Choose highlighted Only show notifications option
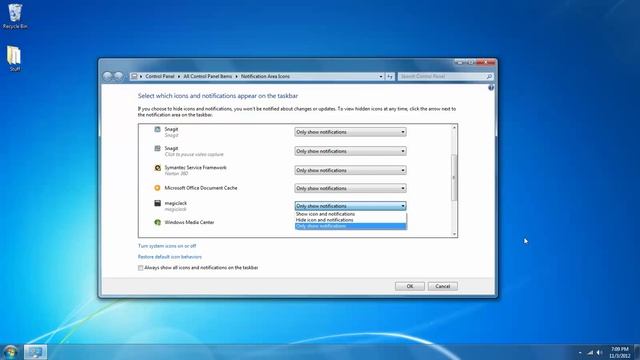 351,226
